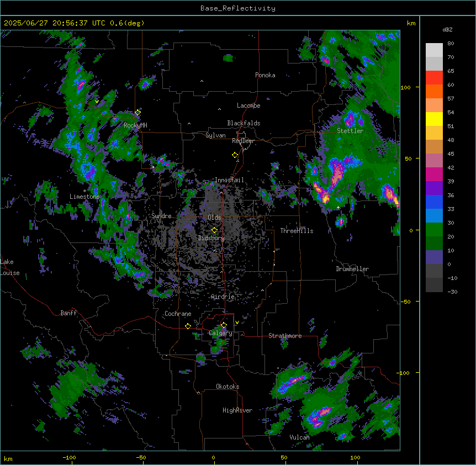Select the Didsbury label
The image size is (476, 465).
(211, 238)
